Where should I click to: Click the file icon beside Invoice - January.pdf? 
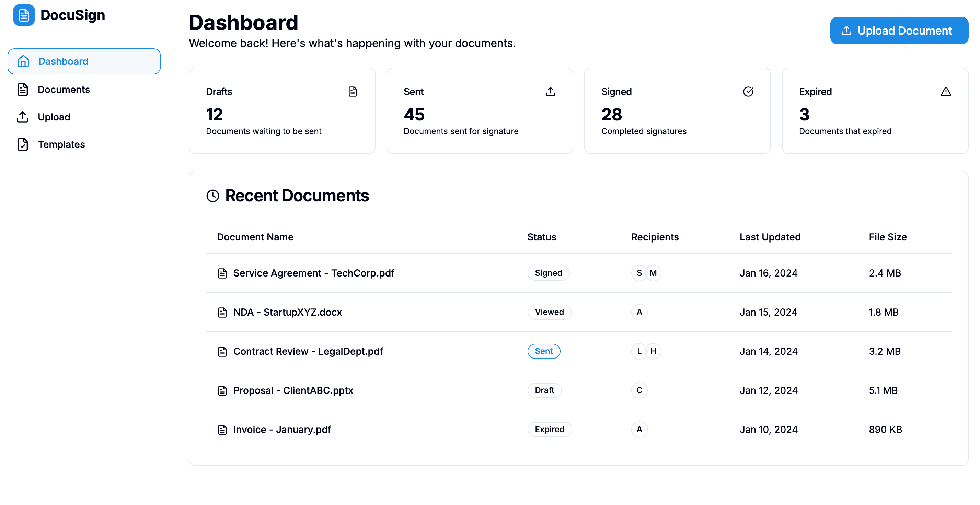click(x=222, y=429)
